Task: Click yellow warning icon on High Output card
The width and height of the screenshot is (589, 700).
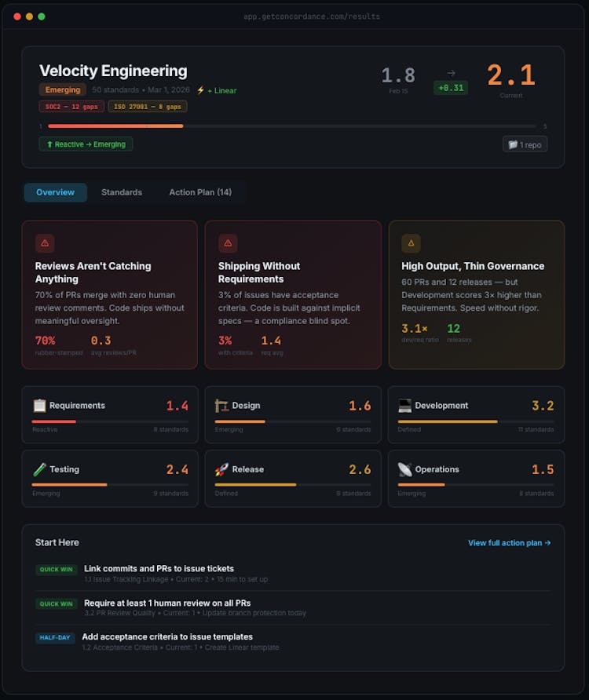Action: click(x=411, y=243)
